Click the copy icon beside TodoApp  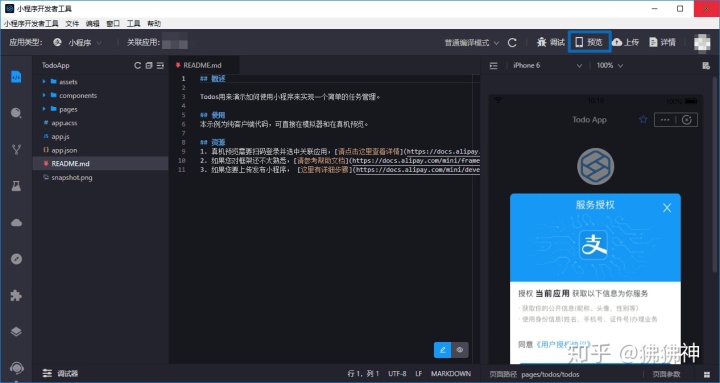pos(149,66)
